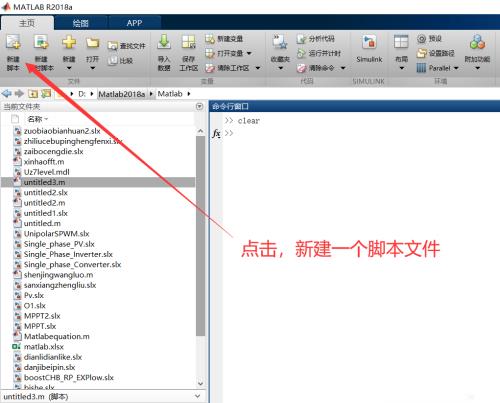
Task: Click Matlab2018a in the address path
Action: point(122,94)
